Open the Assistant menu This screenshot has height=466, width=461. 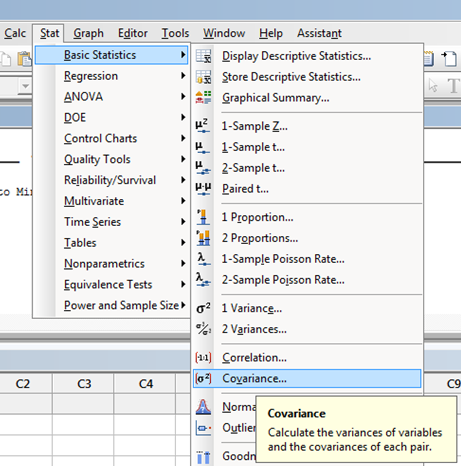click(x=319, y=33)
